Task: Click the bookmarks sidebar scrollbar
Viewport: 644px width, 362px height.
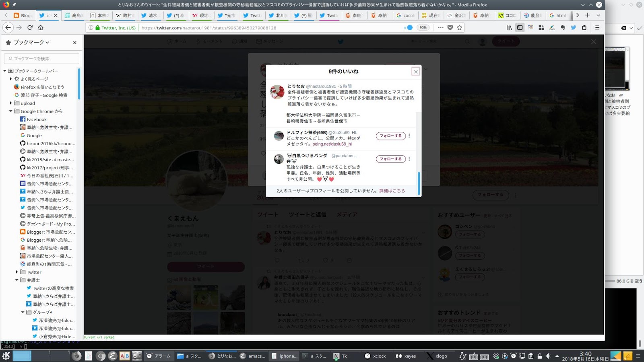Action: coord(79,84)
